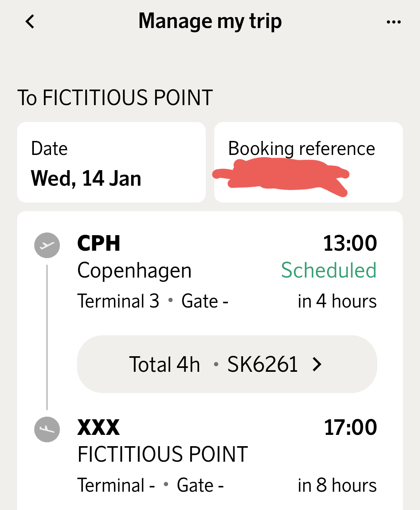
Task: Tap the Manage my trip title
Action: pyautogui.click(x=210, y=21)
